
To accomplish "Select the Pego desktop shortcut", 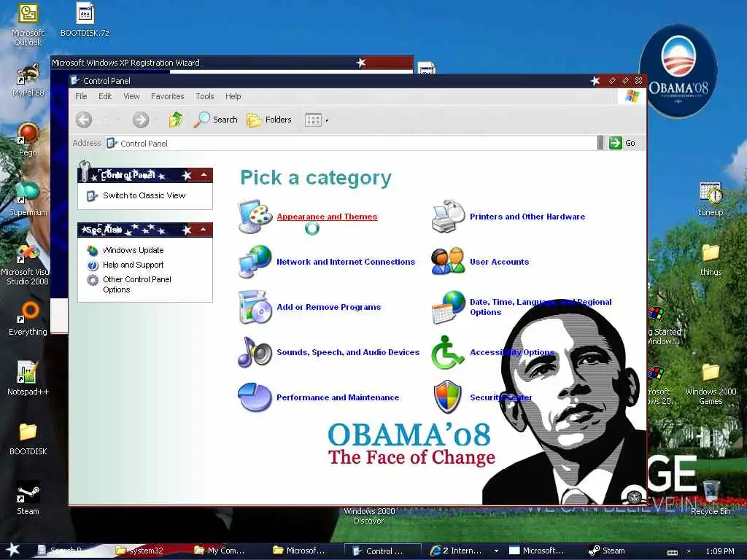I will pos(28,139).
